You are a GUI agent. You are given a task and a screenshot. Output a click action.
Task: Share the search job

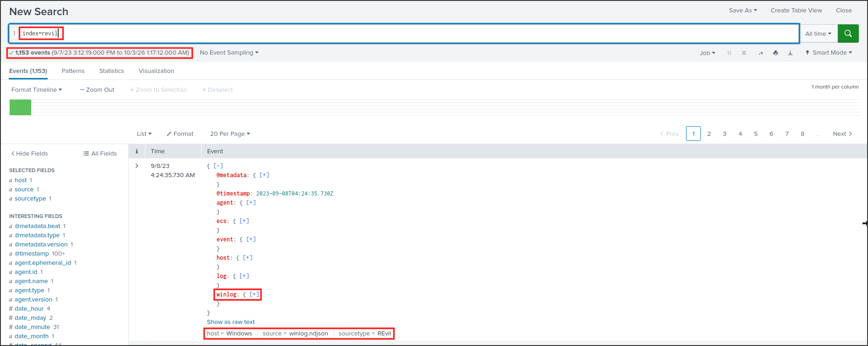(x=761, y=53)
